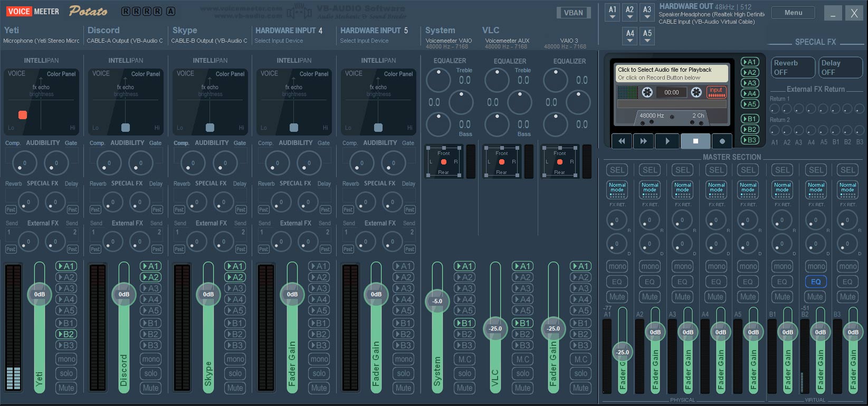The height and width of the screenshot is (406, 868).
Task: Click the red Intellipan dot on Yeti
Action: pyautogui.click(x=23, y=115)
